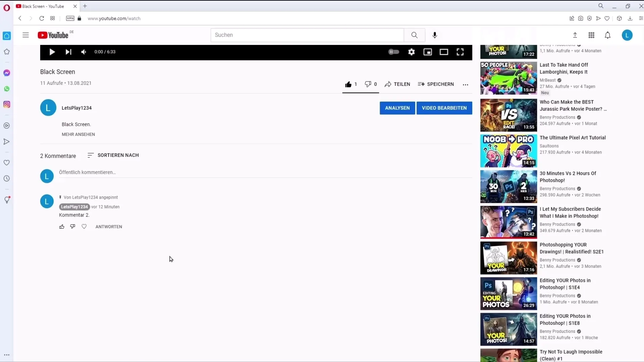Open YouTube search microphone input
Image resolution: width=644 pixels, height=362 pixels.
(x=435, y=35)
